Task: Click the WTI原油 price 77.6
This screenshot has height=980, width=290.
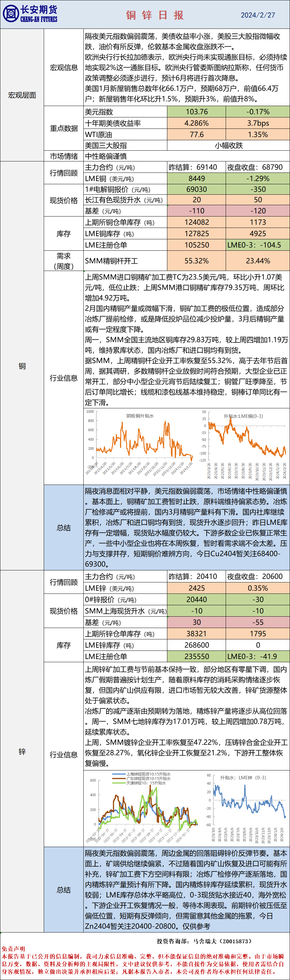Action: (197, 135)
